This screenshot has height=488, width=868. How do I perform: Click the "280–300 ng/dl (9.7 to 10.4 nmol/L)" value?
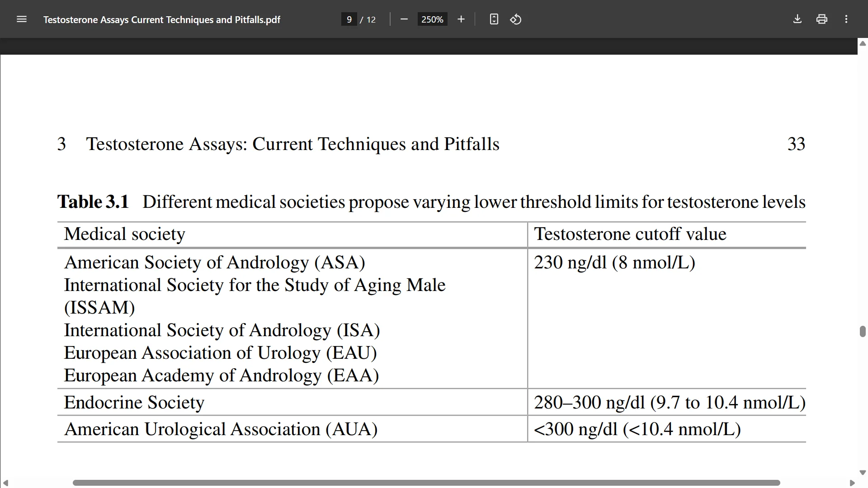click(670, 403)
